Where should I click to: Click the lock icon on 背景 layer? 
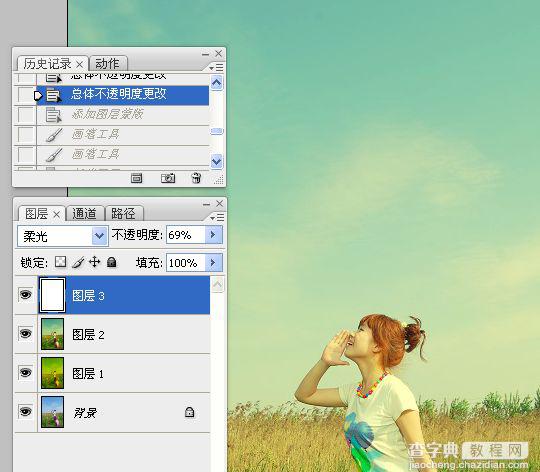click(x=189, y=412)
